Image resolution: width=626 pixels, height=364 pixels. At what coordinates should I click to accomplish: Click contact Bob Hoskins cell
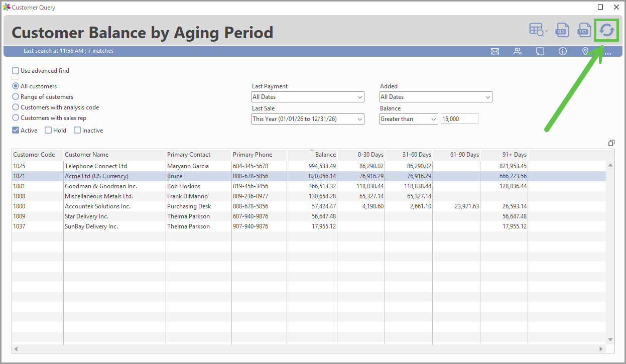coord(198,186)
